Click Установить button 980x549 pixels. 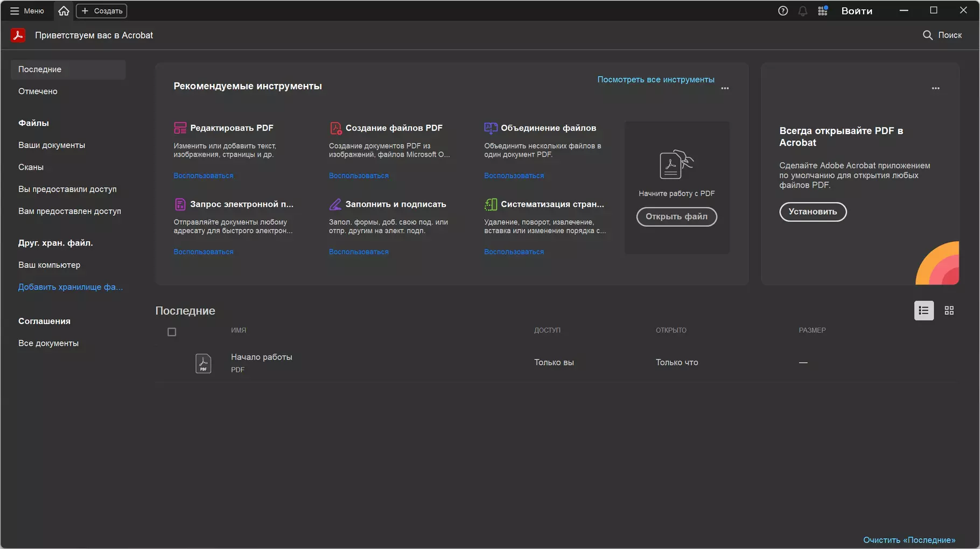tap(813, 212)
